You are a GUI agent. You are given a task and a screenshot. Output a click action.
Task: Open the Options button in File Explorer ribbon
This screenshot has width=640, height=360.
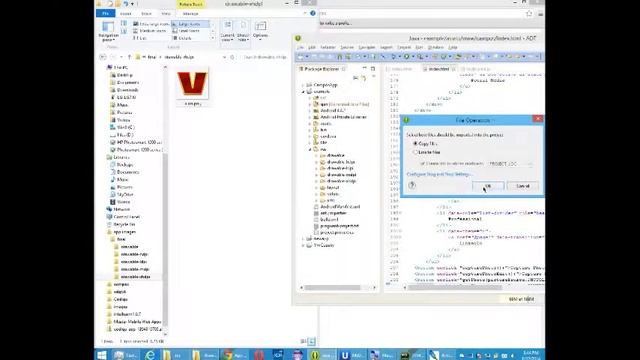tap(260, 30)
